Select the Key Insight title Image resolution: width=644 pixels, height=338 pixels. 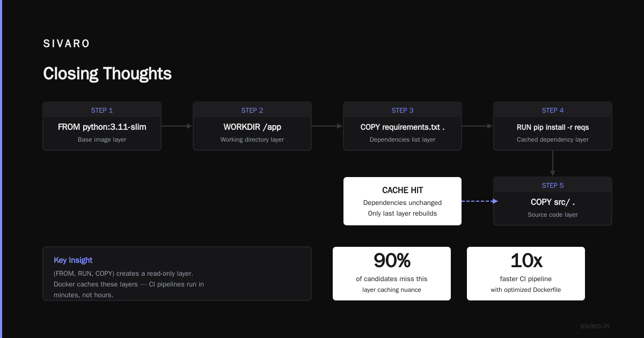coord(73,260)
